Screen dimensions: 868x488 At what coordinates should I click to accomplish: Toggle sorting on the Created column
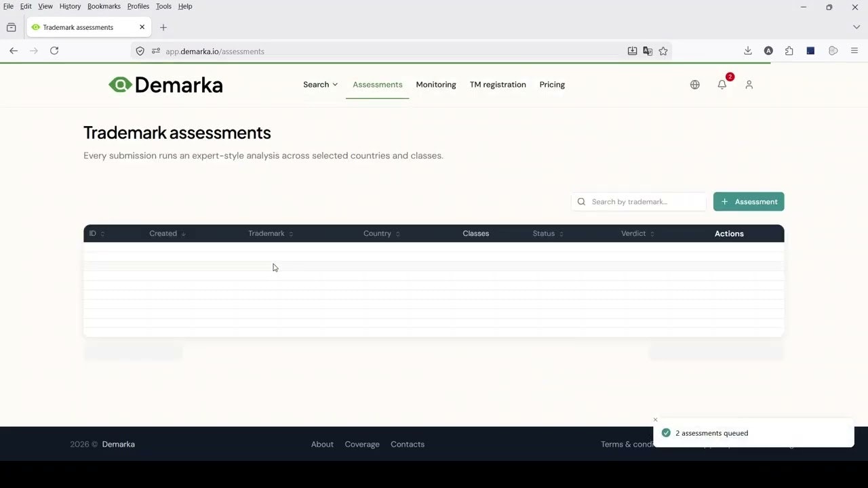[167, 233]
